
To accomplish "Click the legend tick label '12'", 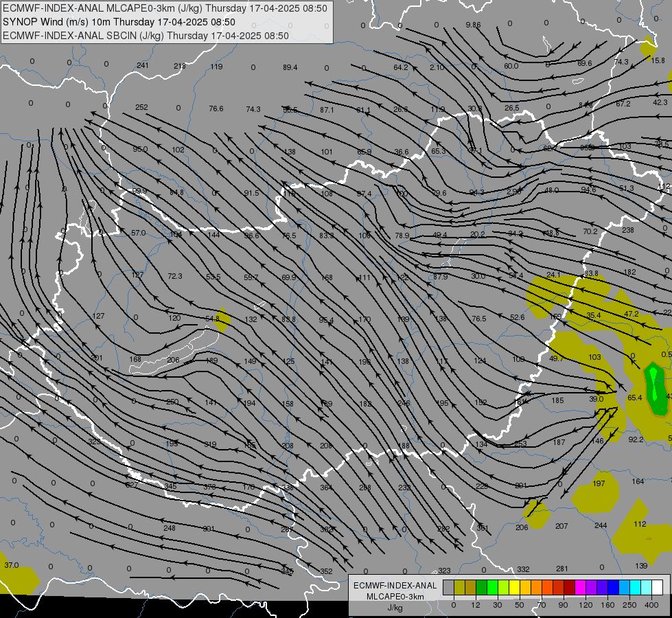I will (x=475, y=605).
